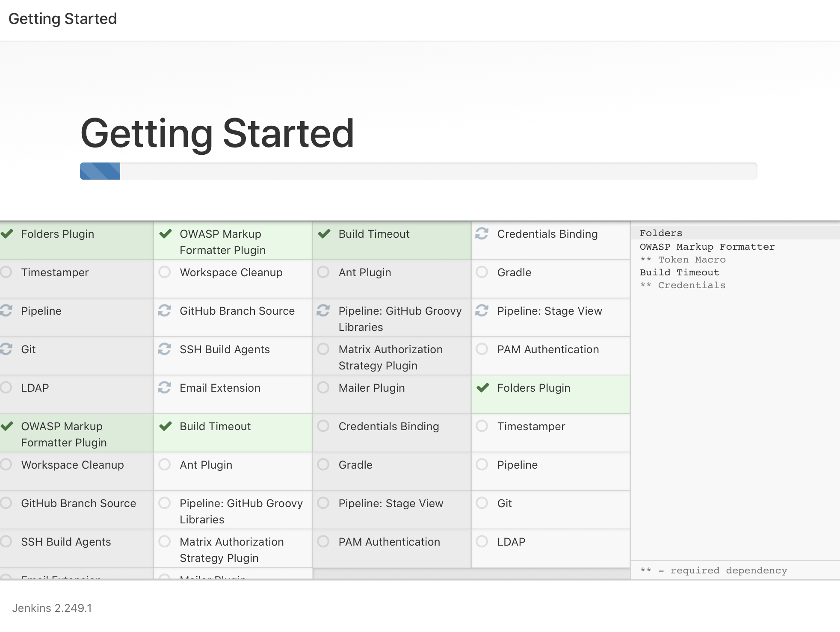This screenshot has height=632, width=840.
Task: Click the Token Macro dependency in log
Action: (691, 260)
